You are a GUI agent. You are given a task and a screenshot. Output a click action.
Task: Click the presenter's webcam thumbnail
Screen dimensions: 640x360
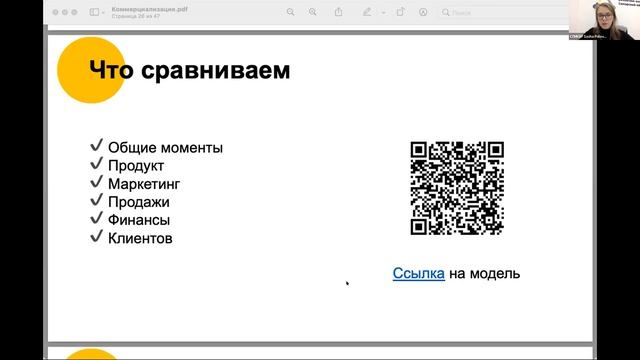point(604,20)
